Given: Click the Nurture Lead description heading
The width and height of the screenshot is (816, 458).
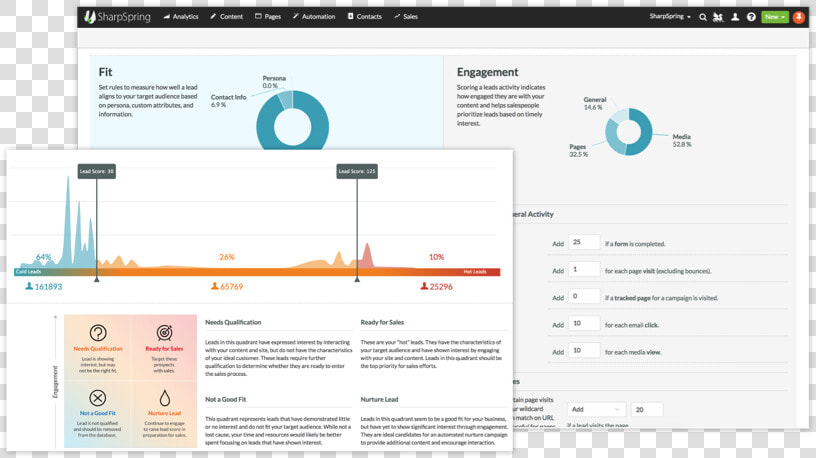Looking at the screenshot, I should [x=379, y=399].
